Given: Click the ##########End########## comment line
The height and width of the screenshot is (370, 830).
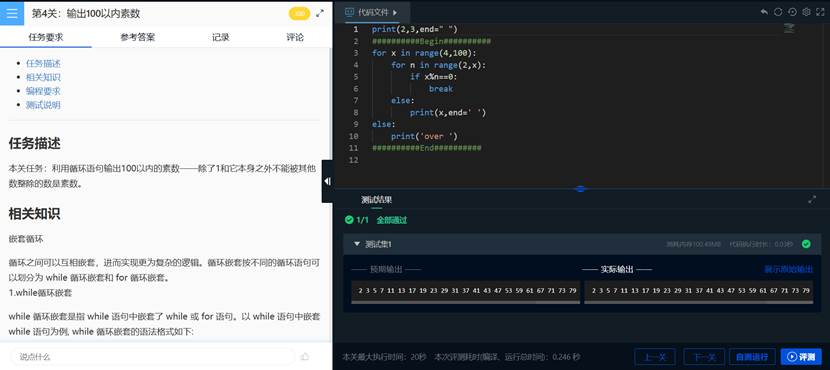Looking at the screenshot, I should click(x=427, y=148).
